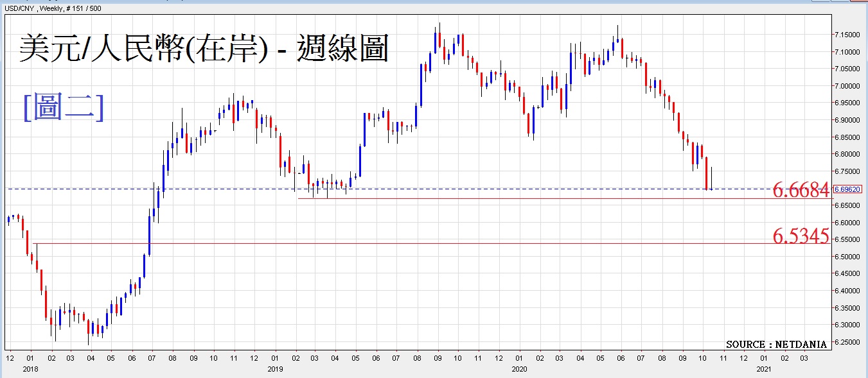
Task: Select the red 6.6684 support level label
Action: pyautogui.click(x=801, y=190)
